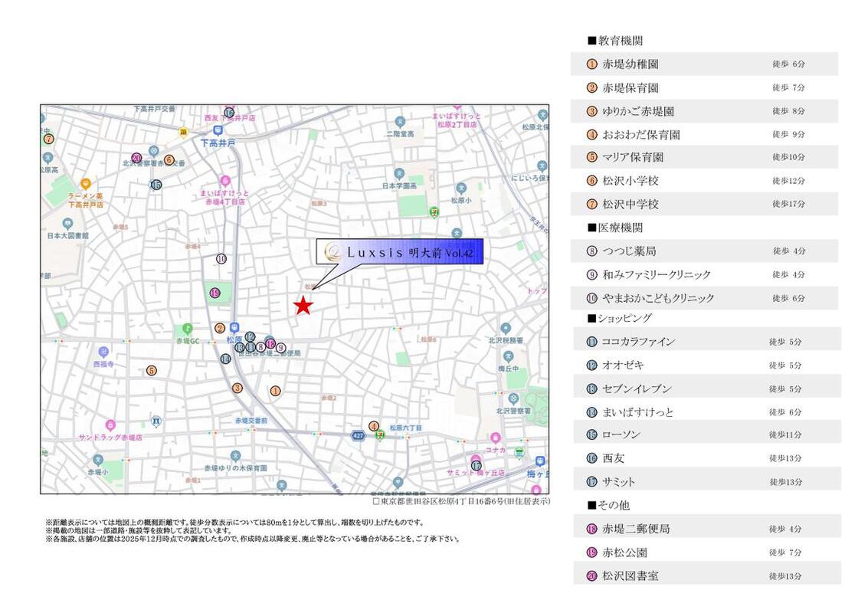This screenshot has height=613, width=868.
Task: Click the つつじ薬局 legend entry
Action: tap(628, 251)
